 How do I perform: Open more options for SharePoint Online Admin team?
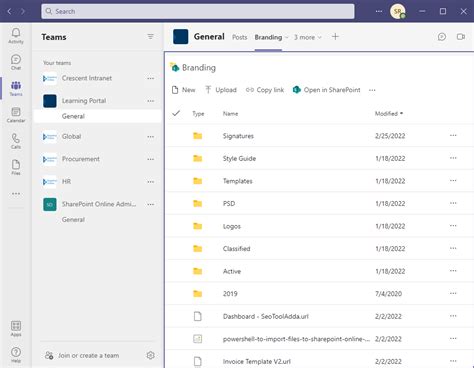151,204
